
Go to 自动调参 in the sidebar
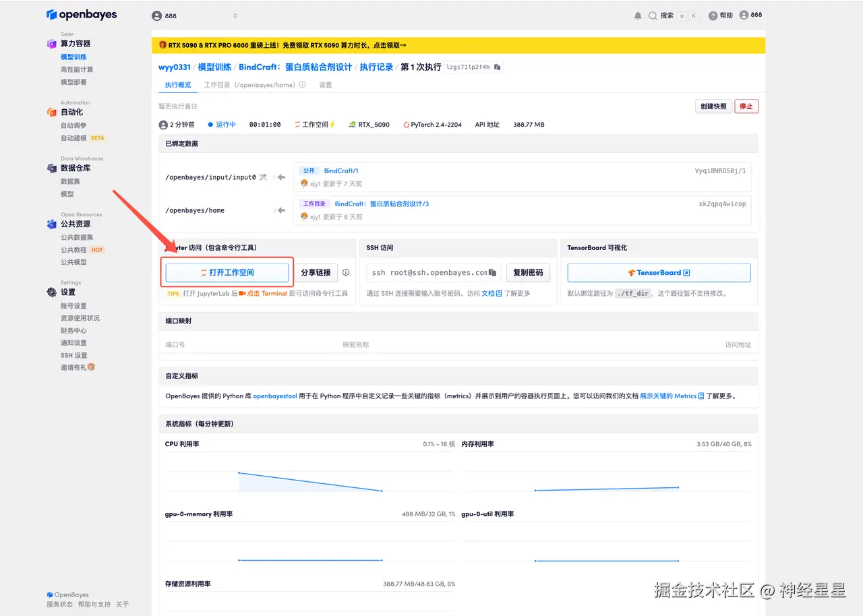pos(73,125)
